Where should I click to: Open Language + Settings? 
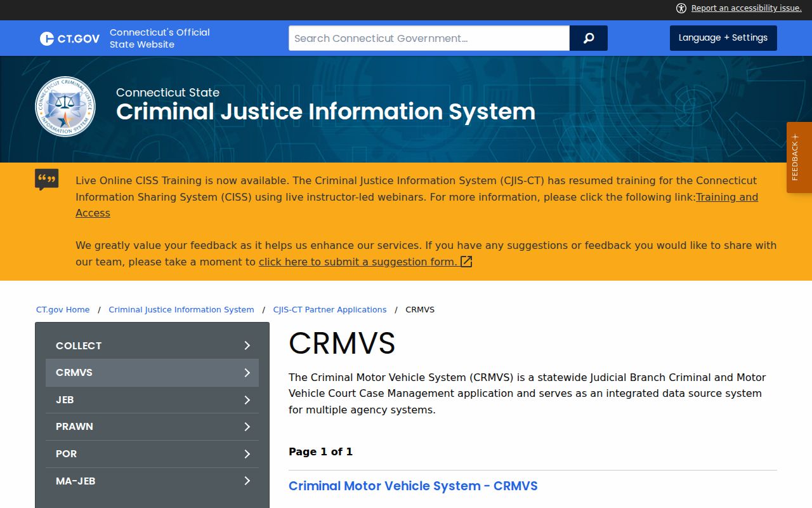(723, 38)
